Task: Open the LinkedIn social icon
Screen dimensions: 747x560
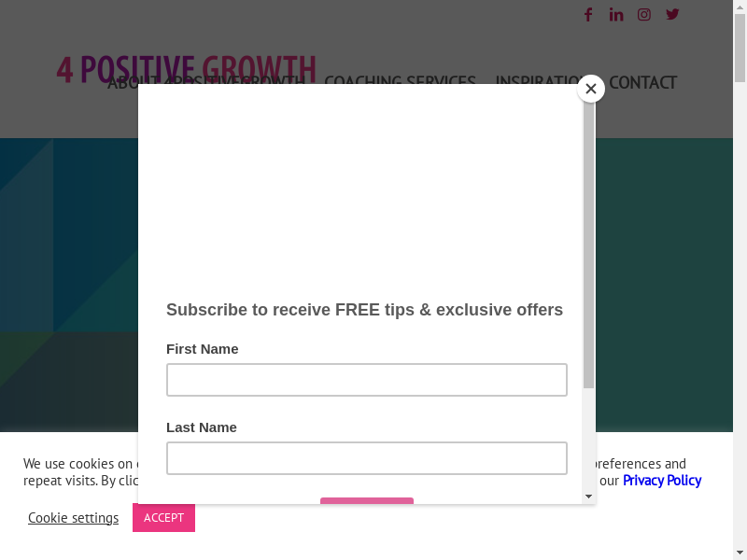Action: tap(616, 14)
